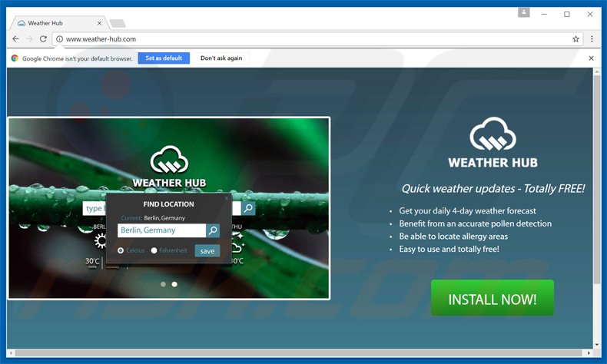Click the address bar URL field
607x364 pixels.
pyautogui.click(x=316, y=38)
